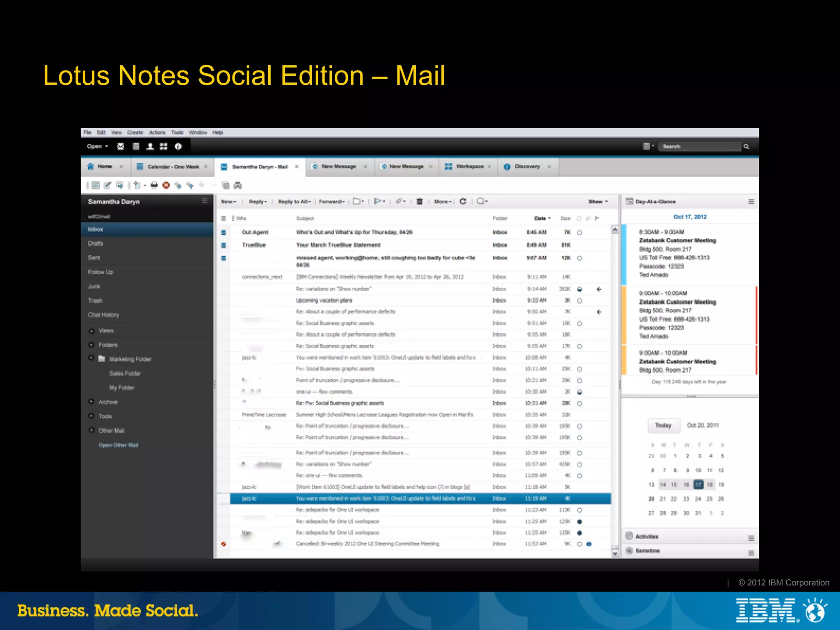Expand the Archive section in navigator

(91, 402)
